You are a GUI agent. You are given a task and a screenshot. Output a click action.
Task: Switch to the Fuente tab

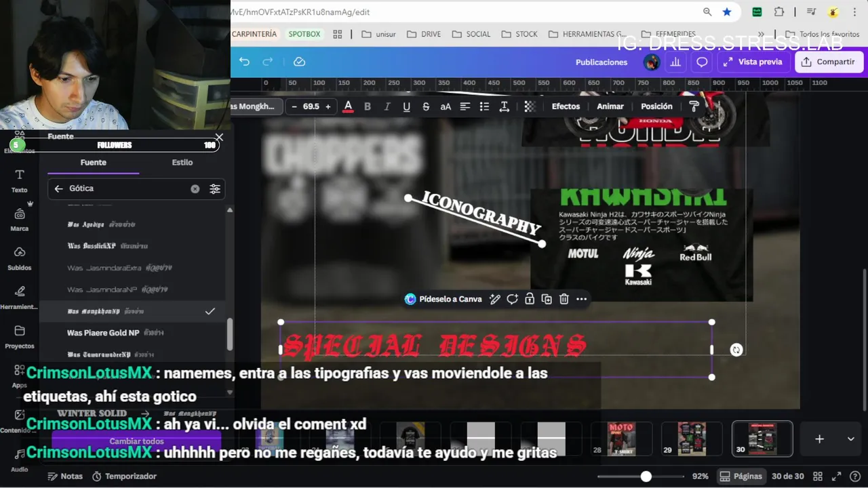pyautogui.click(x=93, y=163)
